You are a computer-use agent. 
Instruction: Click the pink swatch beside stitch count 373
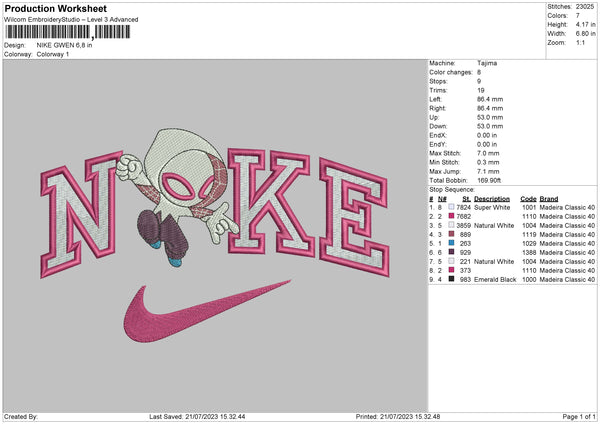(452, 270)
